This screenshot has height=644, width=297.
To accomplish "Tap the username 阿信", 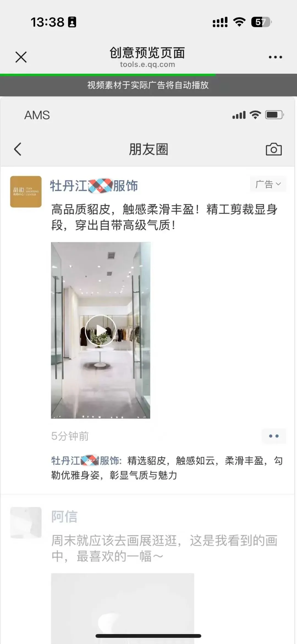I will [x=64, y=517].
